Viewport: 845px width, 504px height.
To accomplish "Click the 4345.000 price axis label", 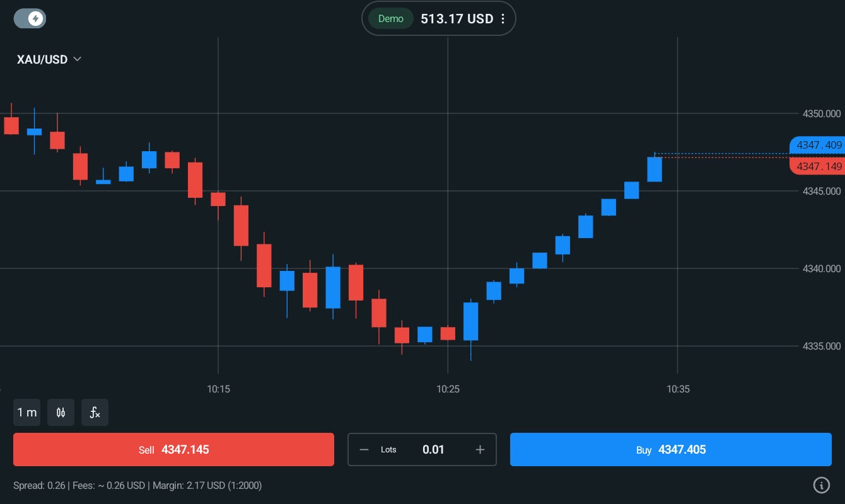I will click(x=822, y=191).
